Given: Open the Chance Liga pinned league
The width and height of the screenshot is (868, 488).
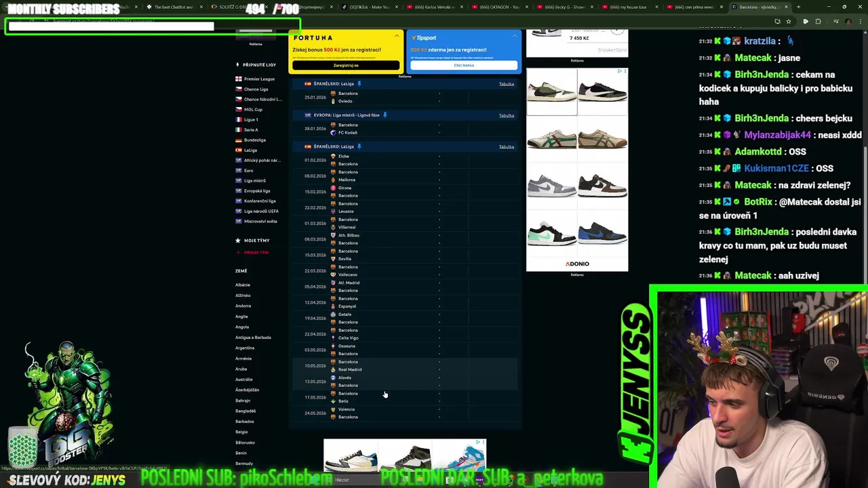Looking at the screenshot, I should pos(256,89).
